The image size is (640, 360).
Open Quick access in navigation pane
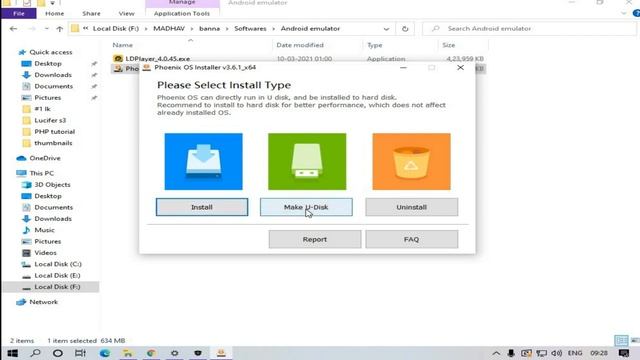[x=51, y=52]
